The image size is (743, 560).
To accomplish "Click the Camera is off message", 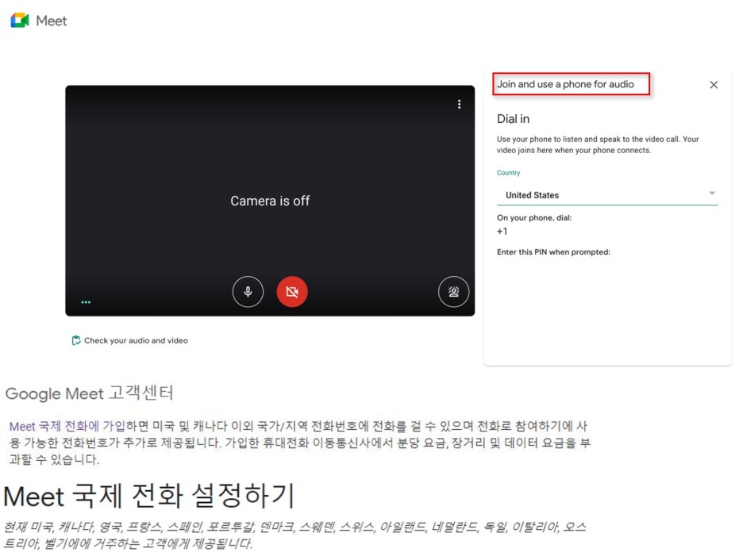I will point(270,201).
